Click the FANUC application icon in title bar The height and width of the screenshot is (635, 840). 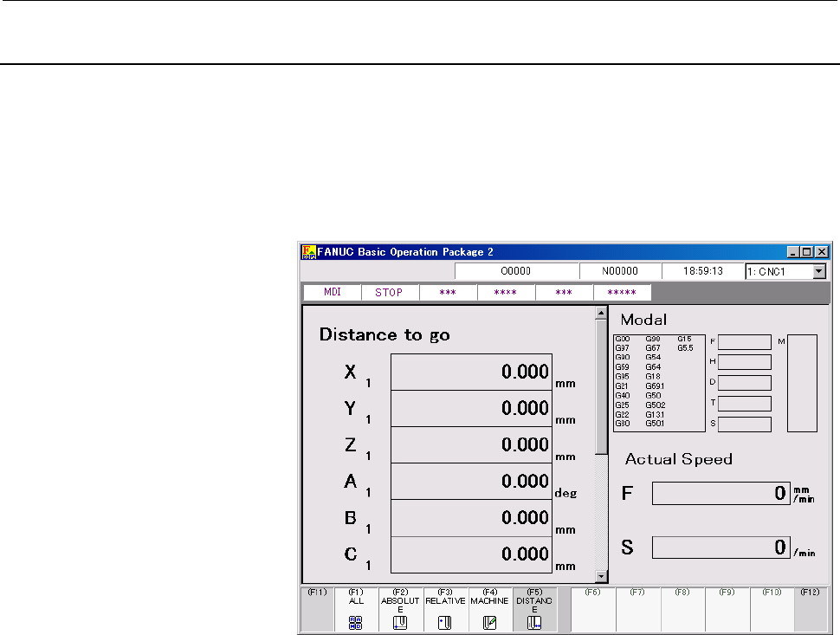pyautogui.click(x=307, y=252)
